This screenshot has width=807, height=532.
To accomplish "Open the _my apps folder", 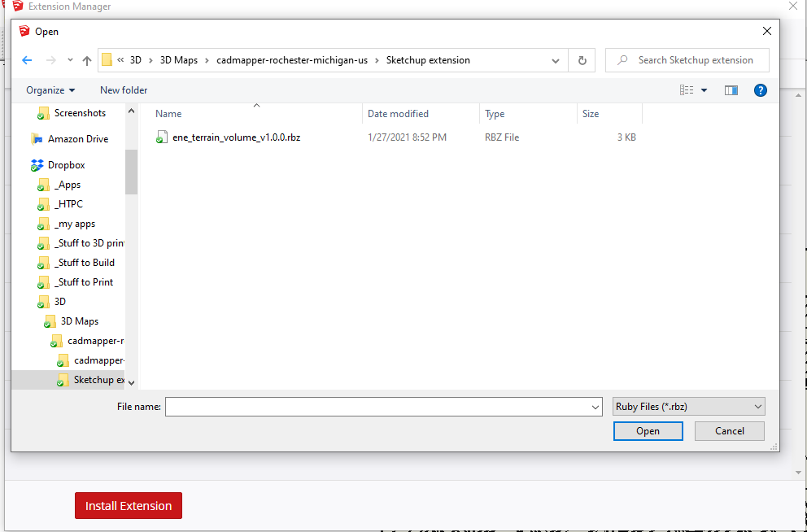I will tap(75, 224).
